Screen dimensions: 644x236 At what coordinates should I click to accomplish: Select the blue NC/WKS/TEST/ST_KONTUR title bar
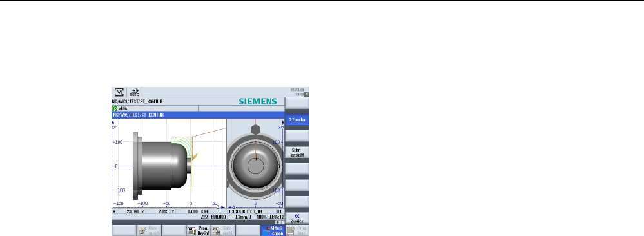pos(198,115)
